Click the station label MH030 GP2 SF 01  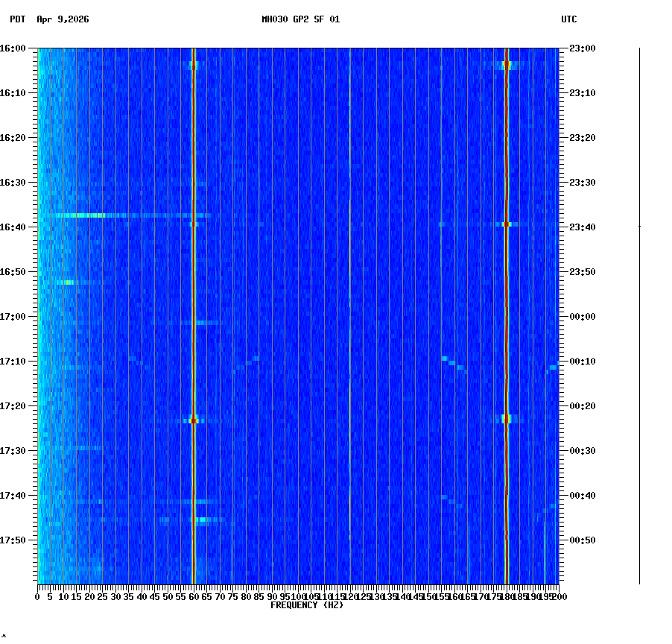coord(301,19)
